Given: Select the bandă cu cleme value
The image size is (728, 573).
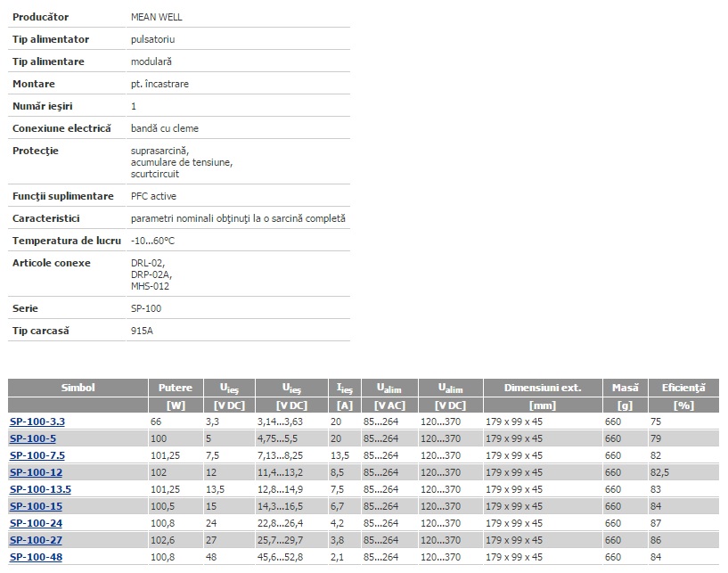Looking at the screenshot, I should click(x=165, y=128).
